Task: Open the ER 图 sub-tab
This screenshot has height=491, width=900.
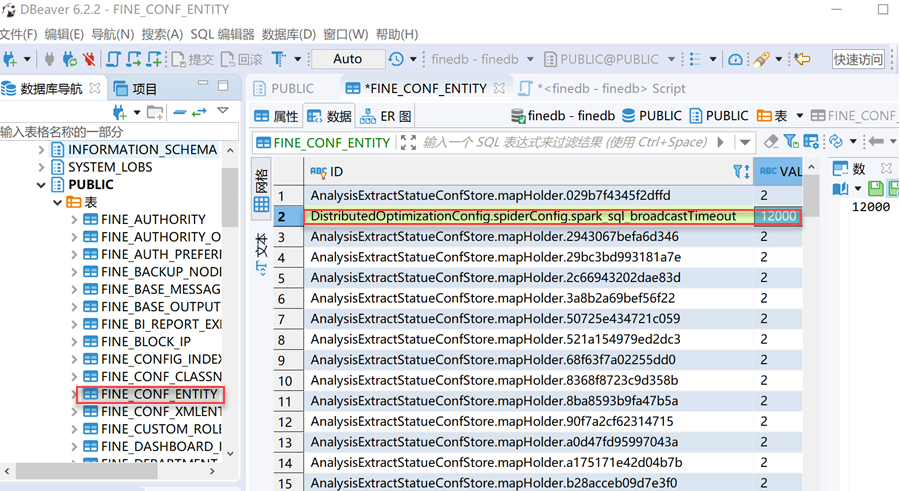Action: click(386, 117)
